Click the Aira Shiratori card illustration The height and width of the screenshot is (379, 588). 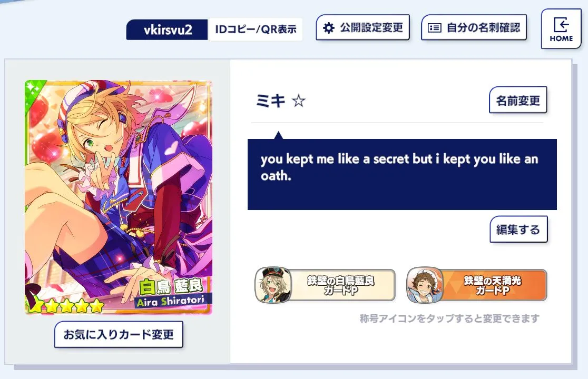[x=119, y=197]
